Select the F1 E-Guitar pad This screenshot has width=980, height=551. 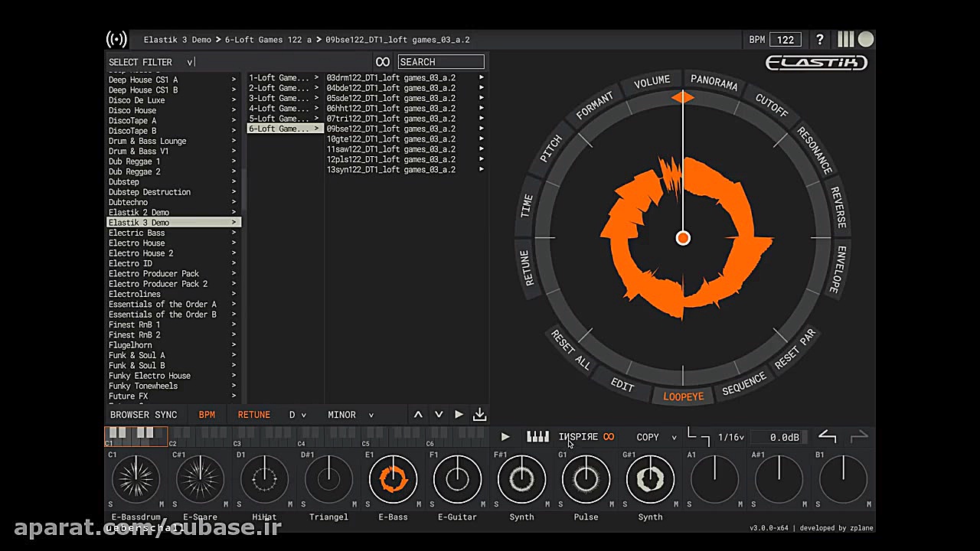tap(458, 480)
